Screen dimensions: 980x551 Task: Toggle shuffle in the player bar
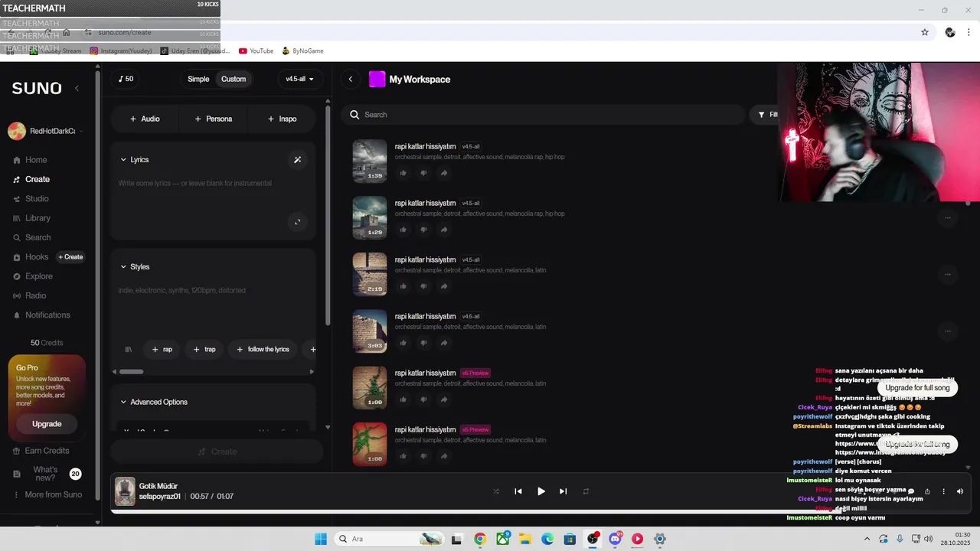[496, 491]
